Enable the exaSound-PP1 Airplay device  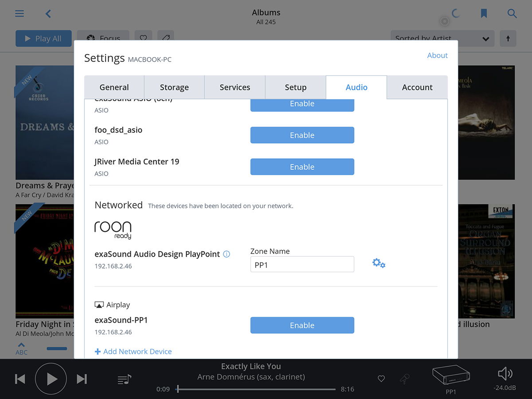(302, 325)
